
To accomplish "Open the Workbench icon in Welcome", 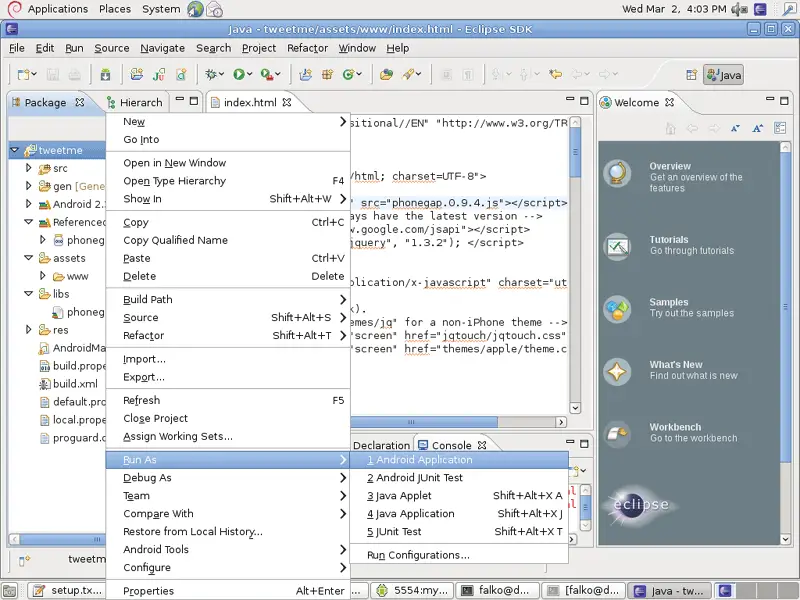I will (x=617, y=434).
